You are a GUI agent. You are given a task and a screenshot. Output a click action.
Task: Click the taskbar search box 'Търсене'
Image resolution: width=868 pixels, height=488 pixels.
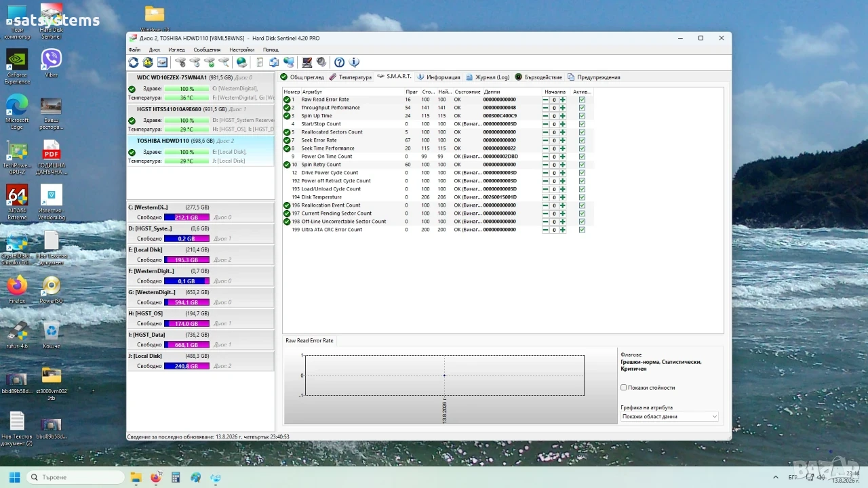(x=75, y=477)
